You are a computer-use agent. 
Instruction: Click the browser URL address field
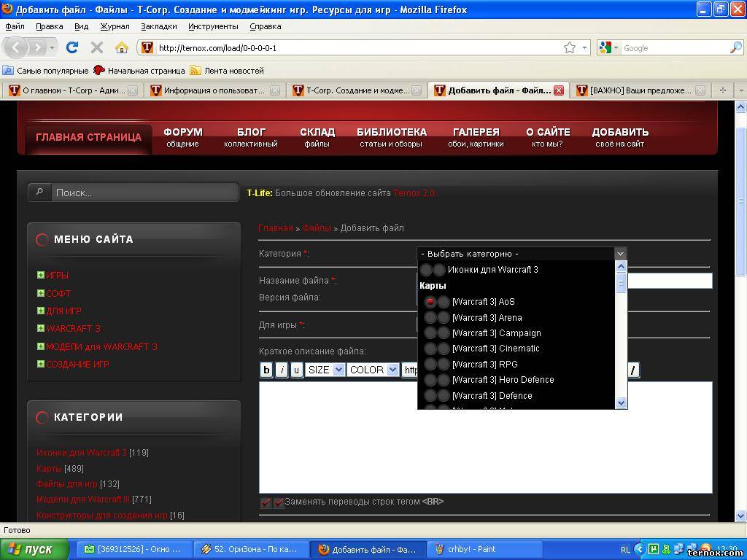point(359,47)
